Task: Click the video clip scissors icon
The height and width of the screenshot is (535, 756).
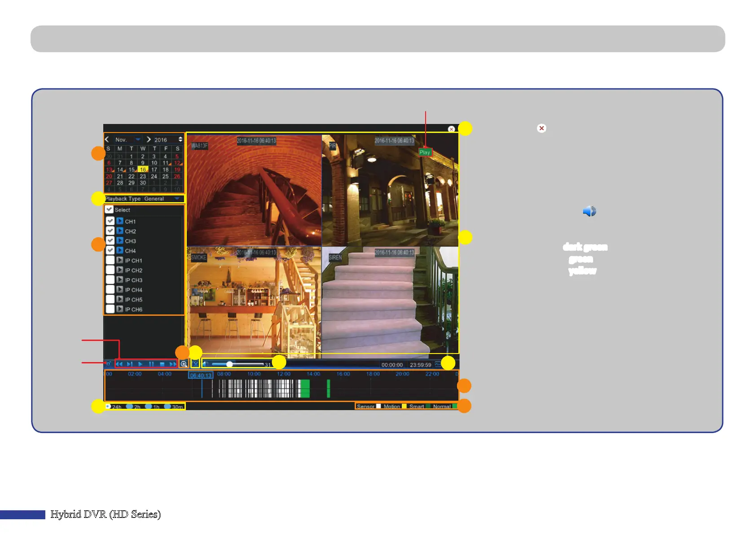Action: [x=195, y=363]
